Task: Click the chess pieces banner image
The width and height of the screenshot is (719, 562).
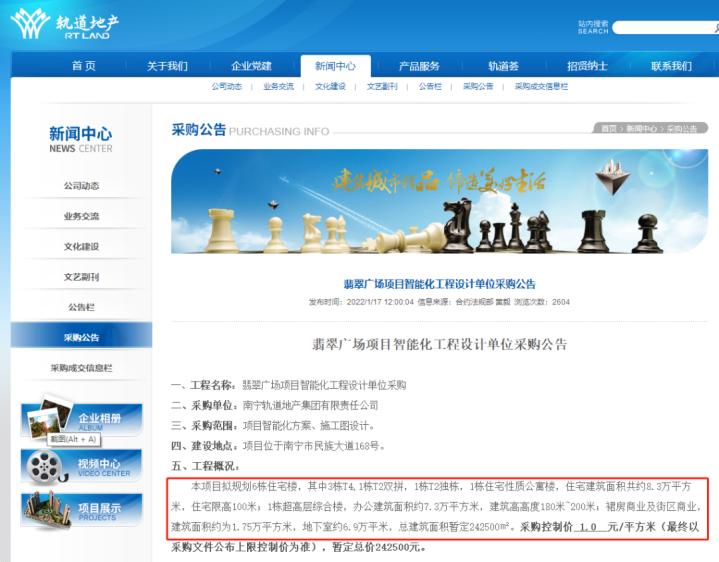Action: [x=439, y=202]
